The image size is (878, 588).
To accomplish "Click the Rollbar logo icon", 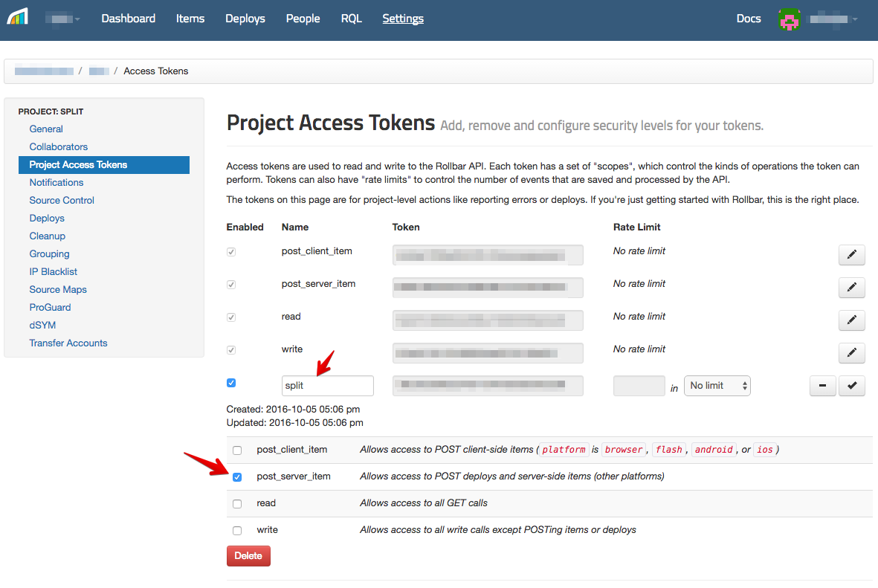I will point(17,16).
